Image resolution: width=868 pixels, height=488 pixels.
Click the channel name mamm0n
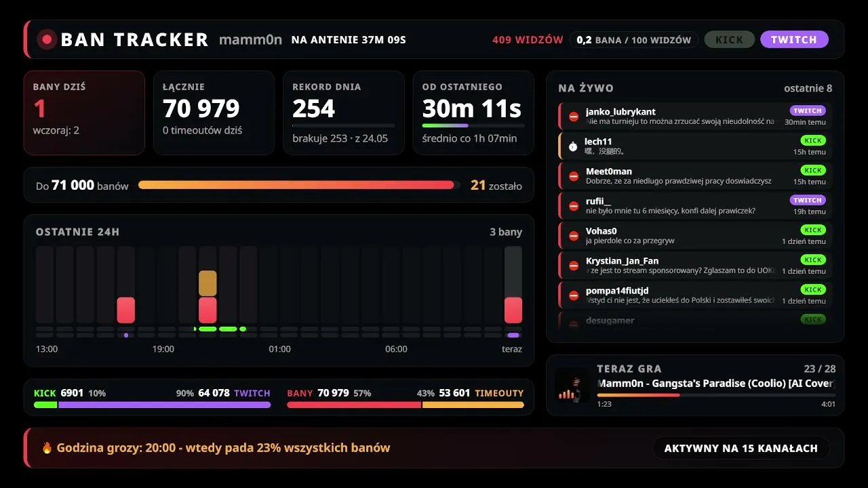click(250, 39)
